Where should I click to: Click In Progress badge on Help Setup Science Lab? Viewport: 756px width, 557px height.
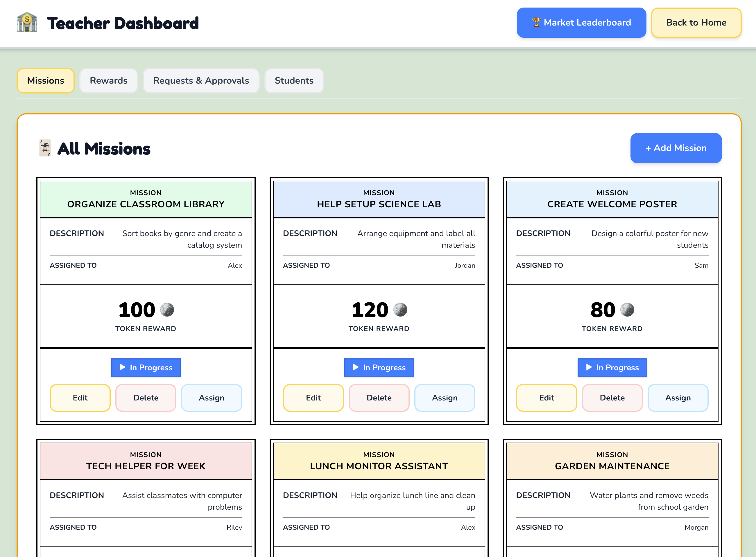click(379, 368)
